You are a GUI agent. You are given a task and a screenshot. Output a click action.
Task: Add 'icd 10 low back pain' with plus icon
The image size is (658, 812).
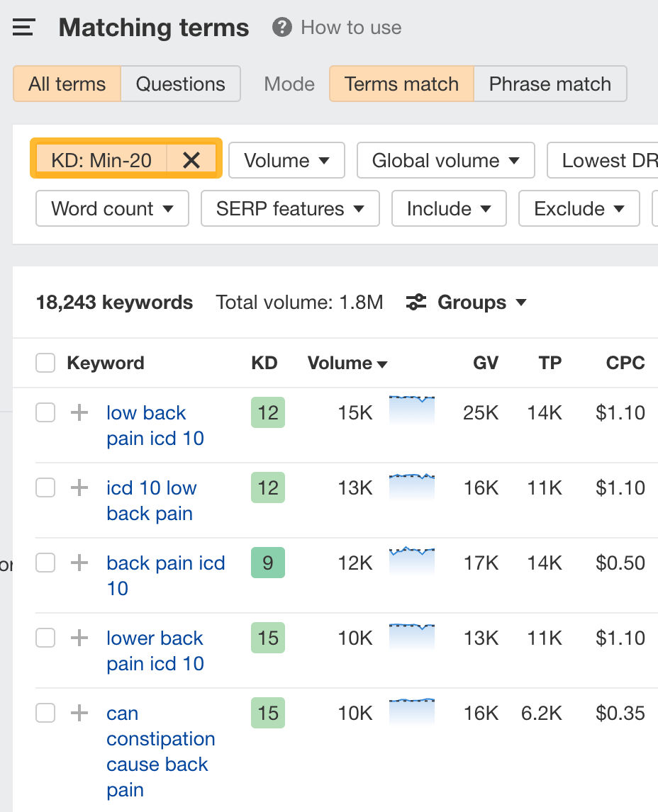click(x=78, y=487)
